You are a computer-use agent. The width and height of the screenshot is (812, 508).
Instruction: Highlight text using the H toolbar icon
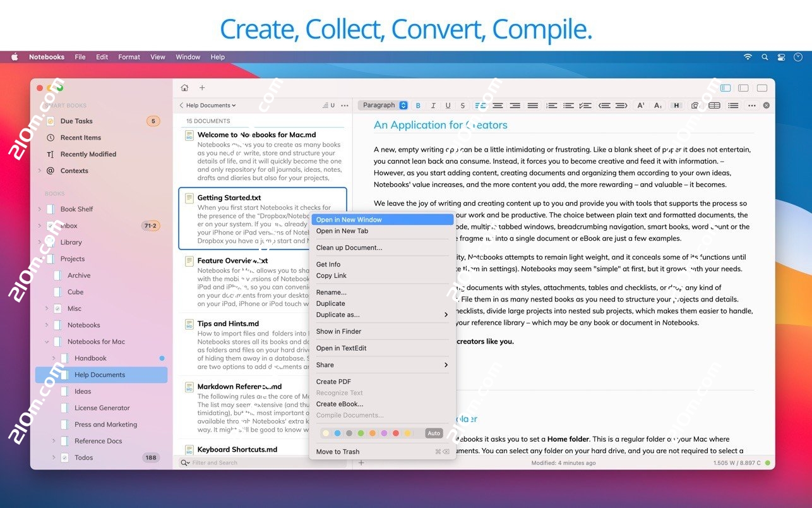[676, 105]
